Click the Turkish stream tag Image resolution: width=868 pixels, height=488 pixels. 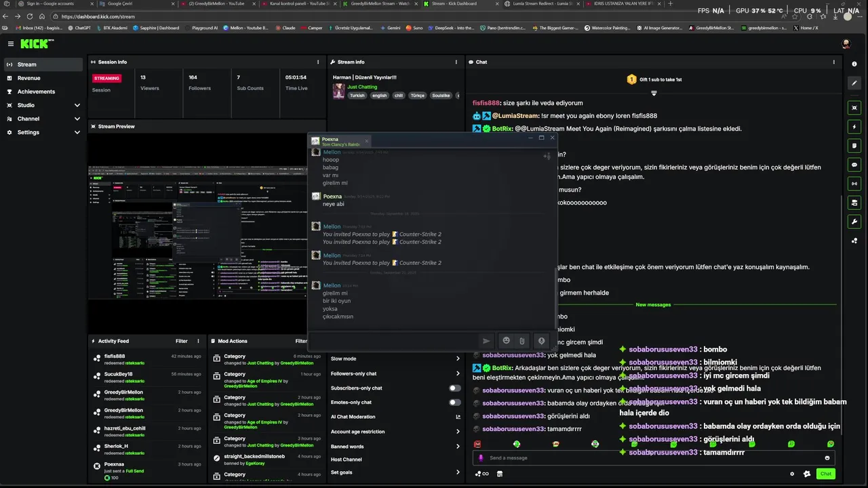coord(357,96)
